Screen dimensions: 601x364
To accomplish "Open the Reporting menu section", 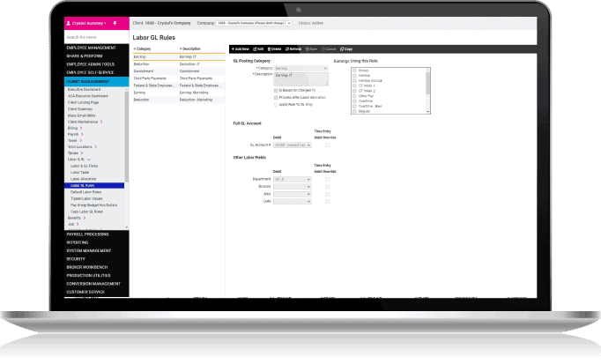I will click(80, 241).
